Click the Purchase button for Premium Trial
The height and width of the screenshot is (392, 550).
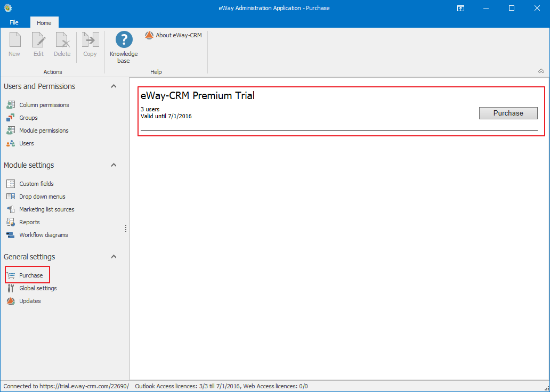[508, 113]
